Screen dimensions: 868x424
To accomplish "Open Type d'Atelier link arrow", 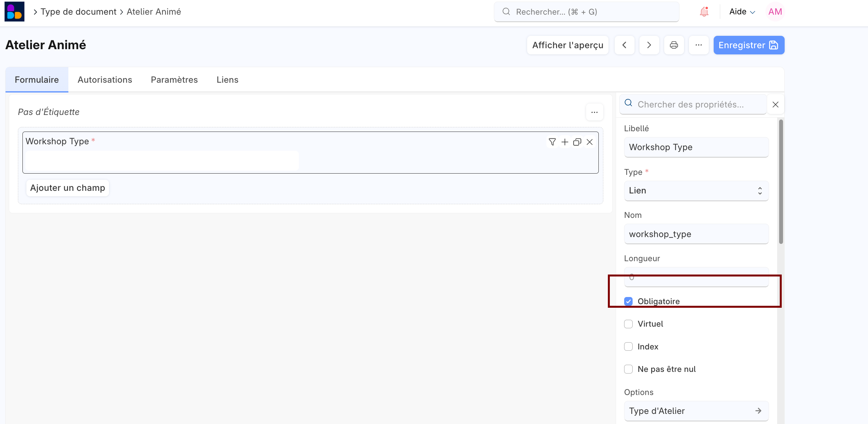I will point(758,411).
